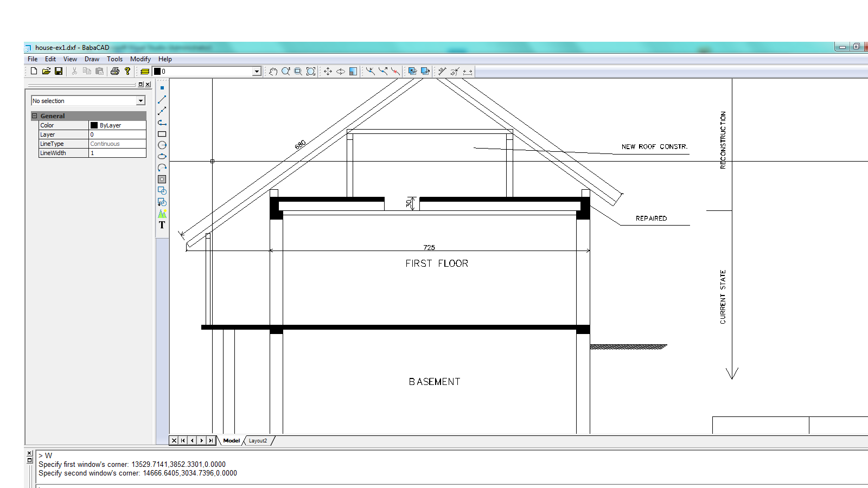868x488 pixels.
Task: Open the View menu
Action: click(x=70, y=59)
